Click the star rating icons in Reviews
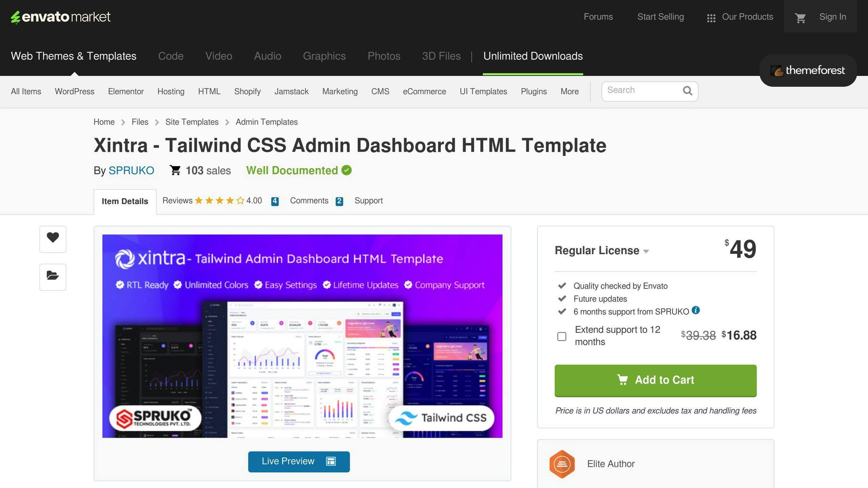The image size is (868, 488). click(x=220, y=201)
